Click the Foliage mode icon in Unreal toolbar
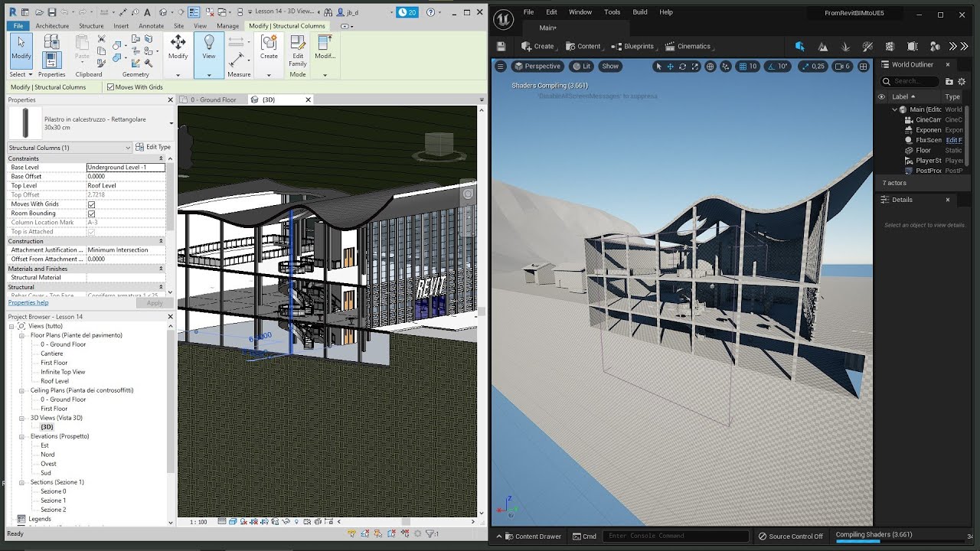Viewport: 980px width, 551px height. tap(845, 46)
